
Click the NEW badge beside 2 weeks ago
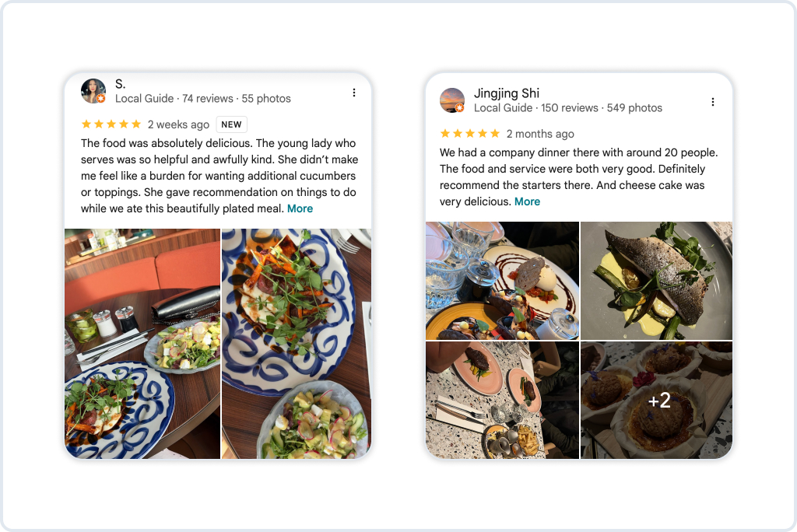(x=231, y=124)
